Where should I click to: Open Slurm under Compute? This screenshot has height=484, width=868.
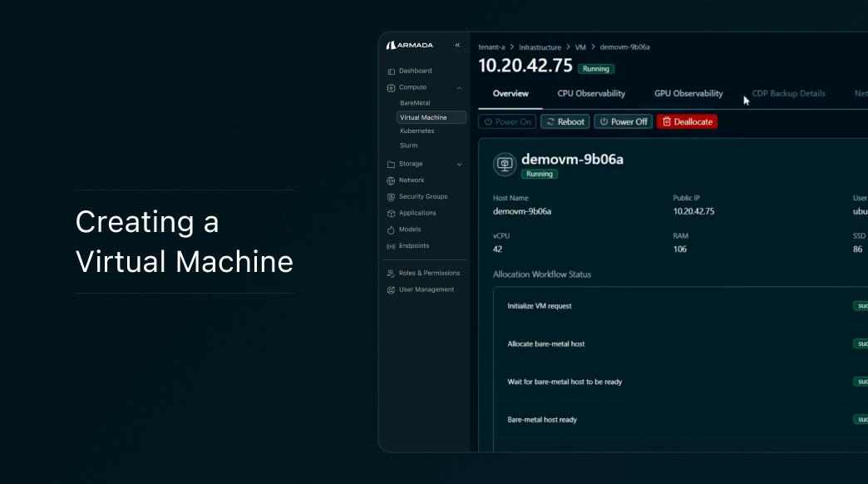[x=408, y=146]
